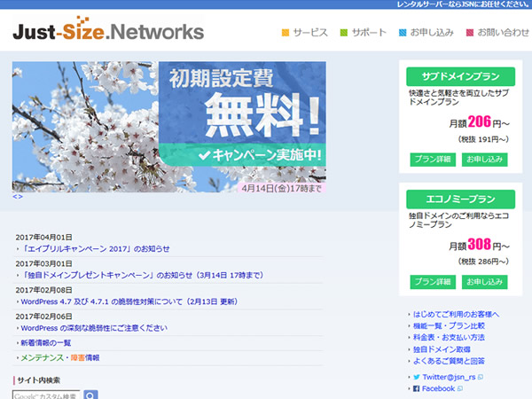This screenshot has width=532, height=399.
Task: Click the next slide arrow under the banner
Action: point(20,197)
